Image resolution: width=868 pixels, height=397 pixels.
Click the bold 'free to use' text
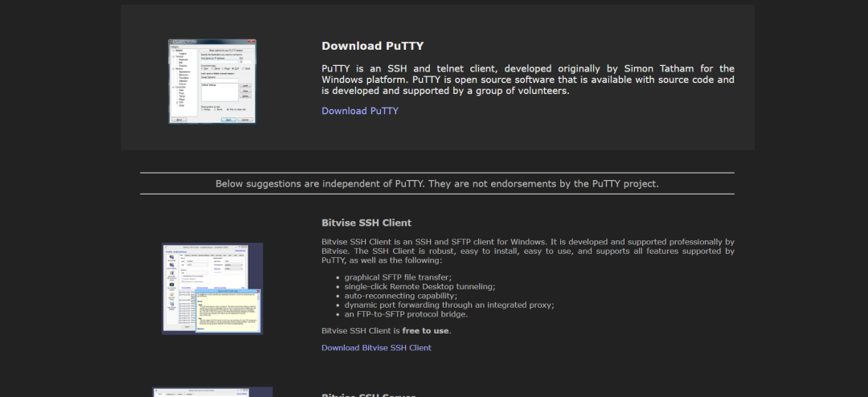coord(426,331)
